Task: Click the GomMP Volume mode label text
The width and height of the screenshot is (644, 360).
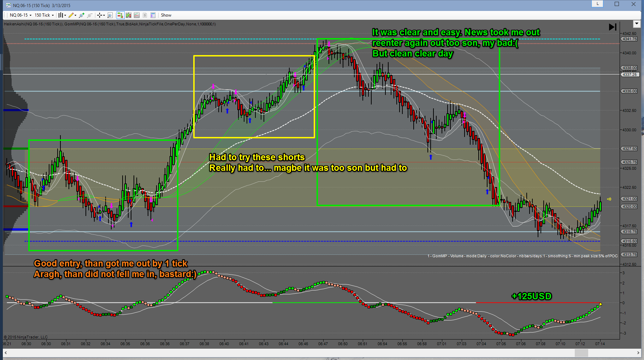Action: click(x=522, y=256)
